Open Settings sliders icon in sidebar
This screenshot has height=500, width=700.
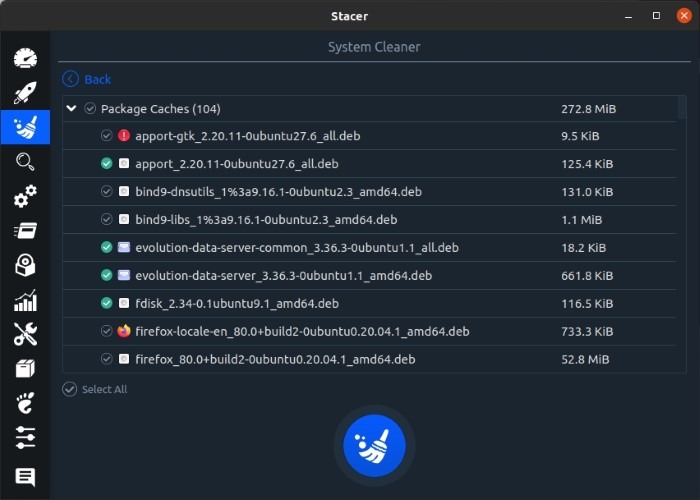(x=25, y=438)
